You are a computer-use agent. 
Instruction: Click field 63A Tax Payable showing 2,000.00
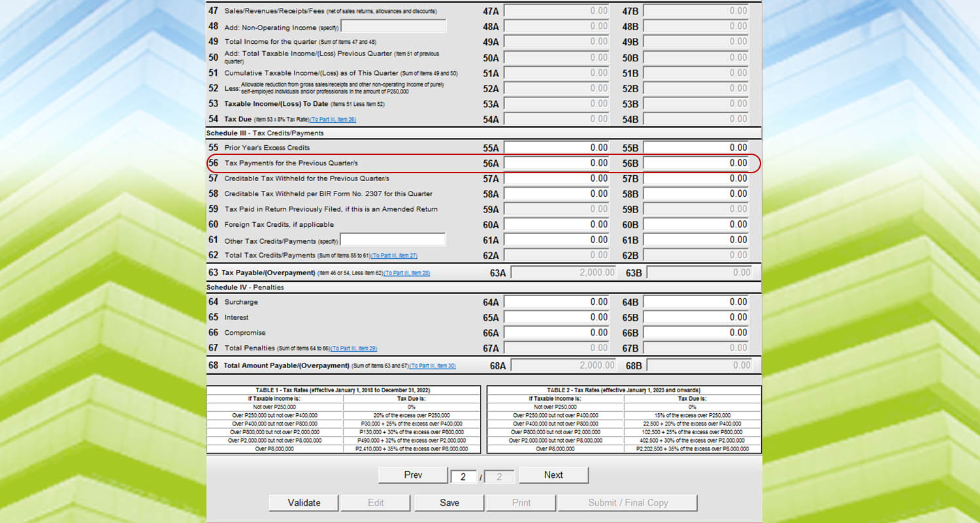click(564, 273)
